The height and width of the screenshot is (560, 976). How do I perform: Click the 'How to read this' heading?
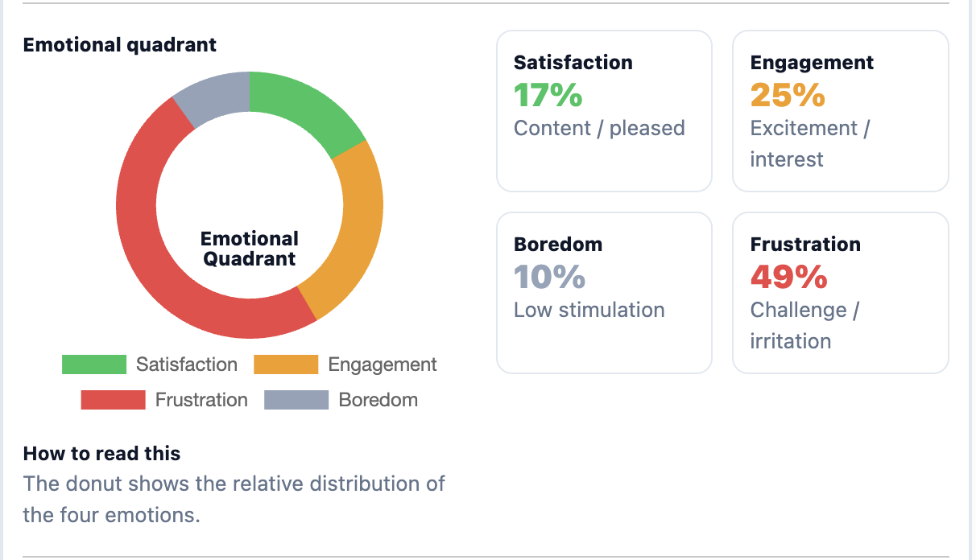tap(101, 454)
